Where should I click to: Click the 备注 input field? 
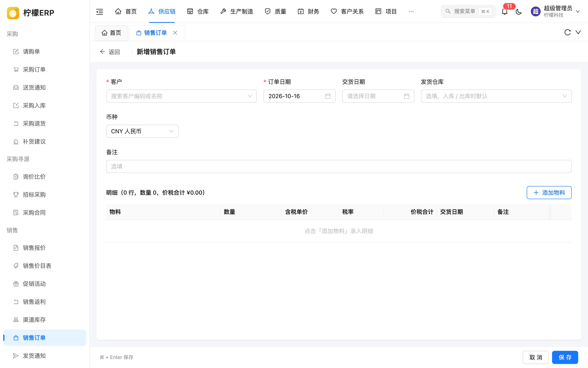point(339,166)
